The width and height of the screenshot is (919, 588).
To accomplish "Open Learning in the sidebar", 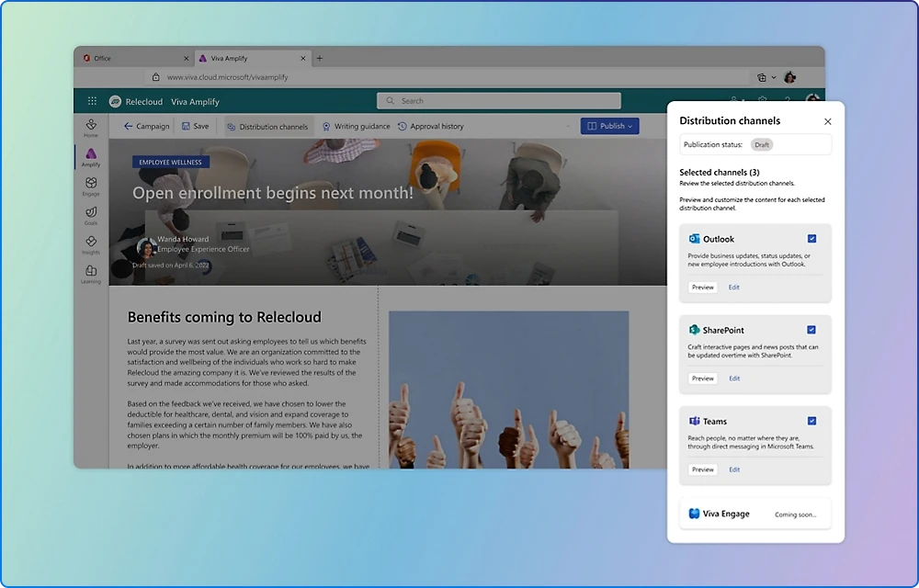I will [x=91, y=274].
